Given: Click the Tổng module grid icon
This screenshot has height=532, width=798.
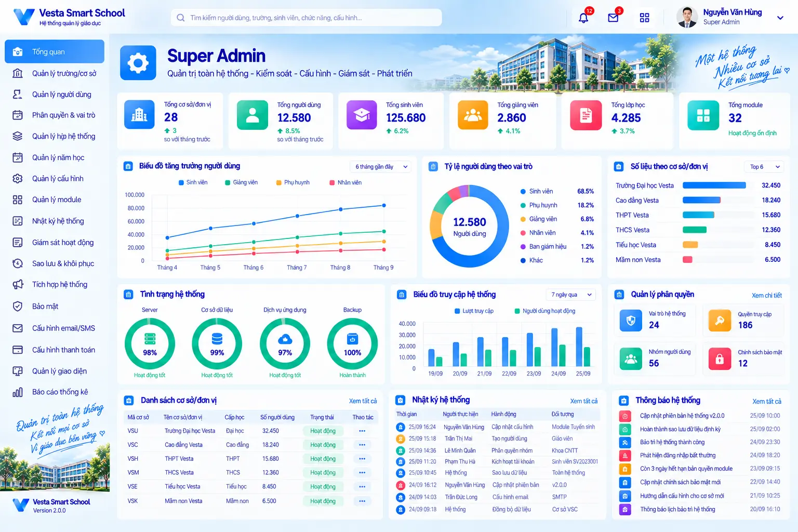Looking at the screenshot, I should [x=703, y=115].
